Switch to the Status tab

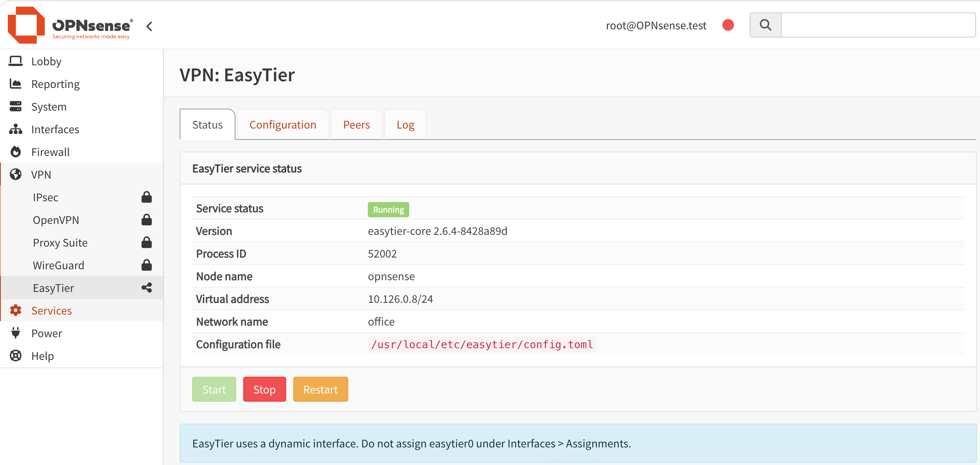point(207,125)
